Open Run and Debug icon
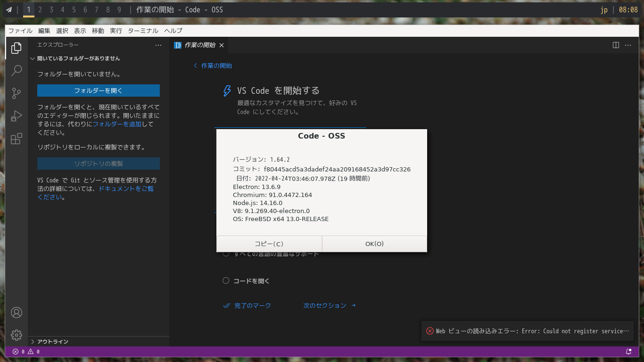 click(17, 116)
